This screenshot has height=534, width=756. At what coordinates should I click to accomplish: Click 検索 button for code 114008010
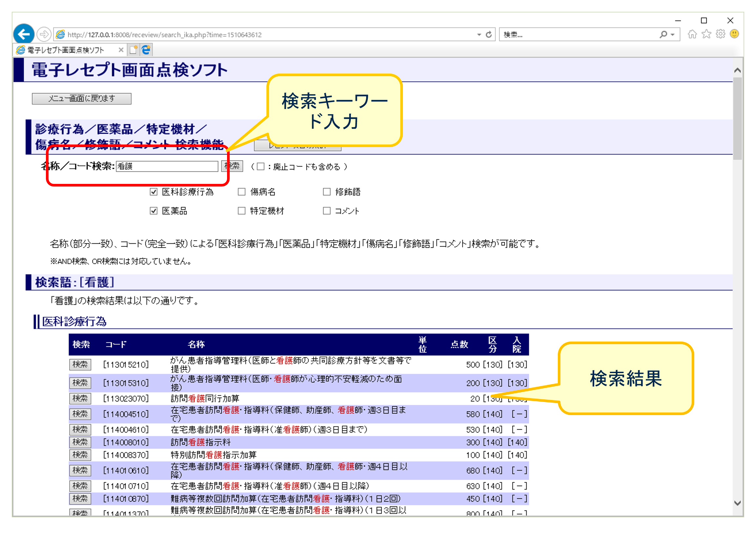point(80,442)
